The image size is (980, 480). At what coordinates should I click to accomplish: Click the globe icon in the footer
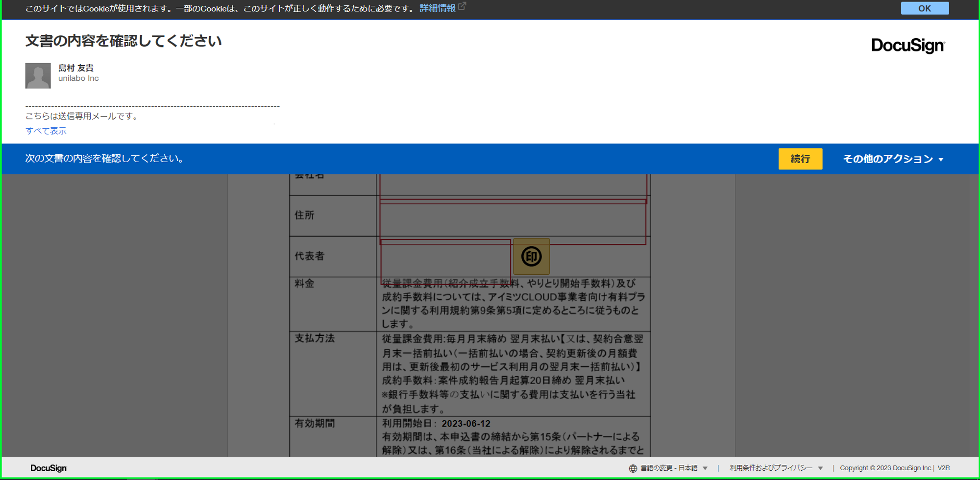tap(633, 468)
